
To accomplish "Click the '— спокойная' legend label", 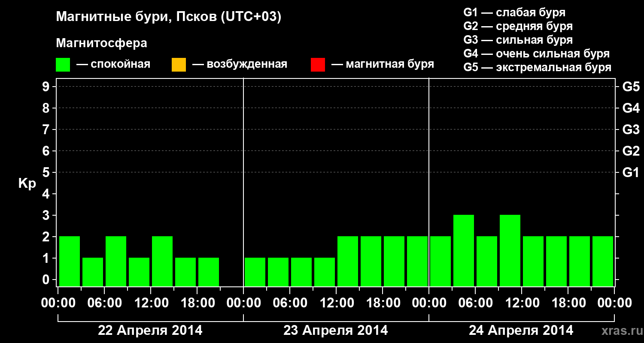I will (x=113, y=64).
